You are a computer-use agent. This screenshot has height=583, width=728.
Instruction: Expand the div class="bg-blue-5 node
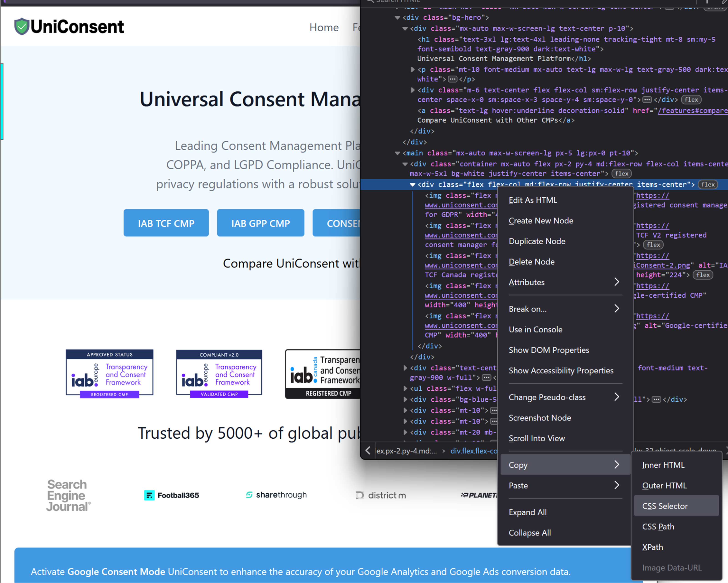405,400
